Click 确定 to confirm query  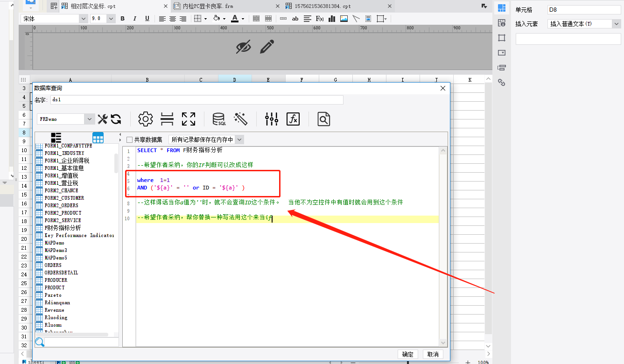[408, 354]
